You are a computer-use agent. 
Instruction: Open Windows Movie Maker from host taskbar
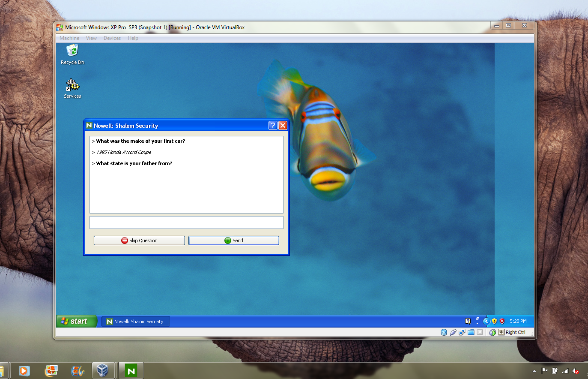(x=78, y=370)
